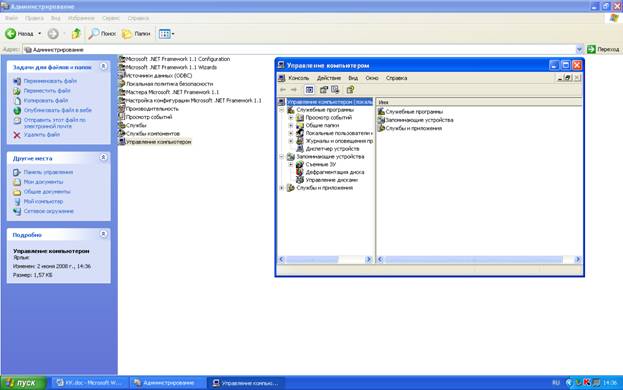
Task: Select the Локальная политика безопасности shortcut icon
Action: pyautogui.click(x=122, y=84)
